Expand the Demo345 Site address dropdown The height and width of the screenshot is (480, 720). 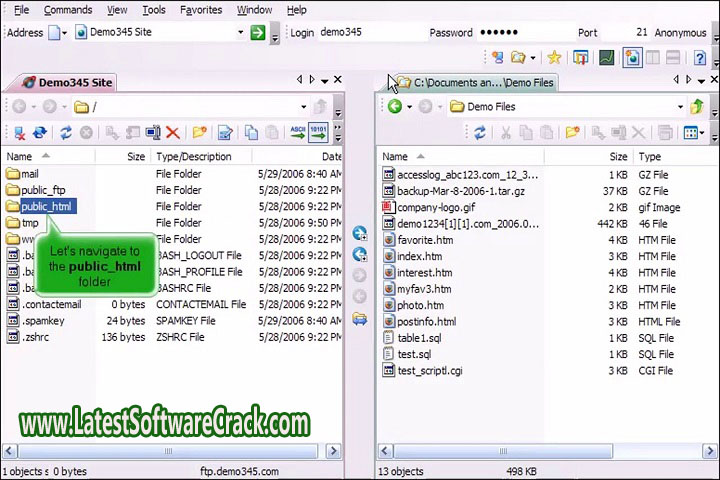click(240, 33)
